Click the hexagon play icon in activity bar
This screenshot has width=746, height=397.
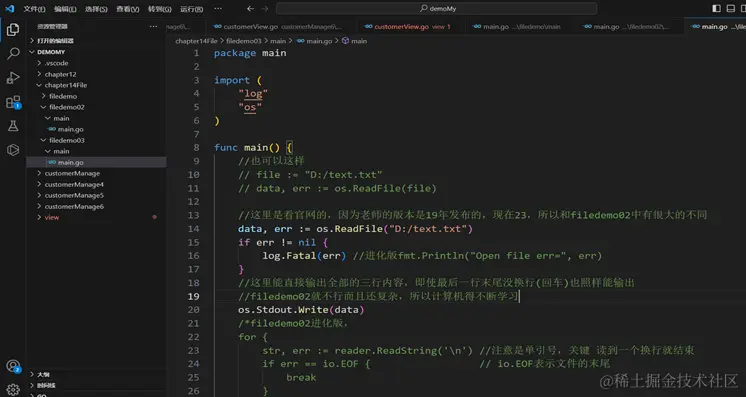(x=13, y=150)
